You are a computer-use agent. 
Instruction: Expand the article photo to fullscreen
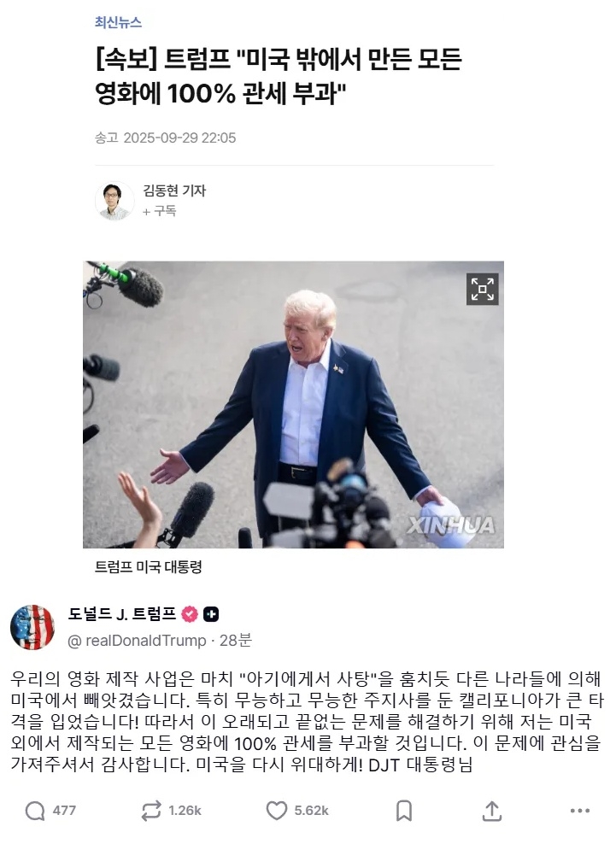click(x=482, y=289)
